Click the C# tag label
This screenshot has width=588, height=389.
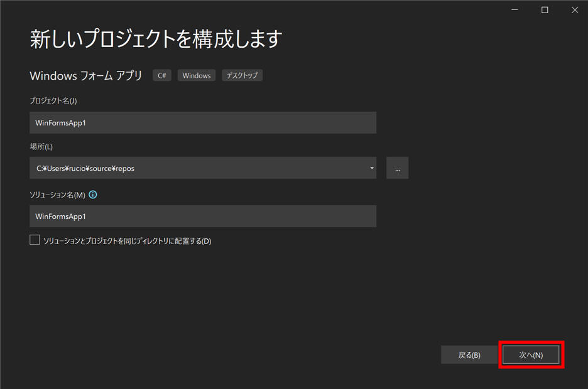coord(162,75)
